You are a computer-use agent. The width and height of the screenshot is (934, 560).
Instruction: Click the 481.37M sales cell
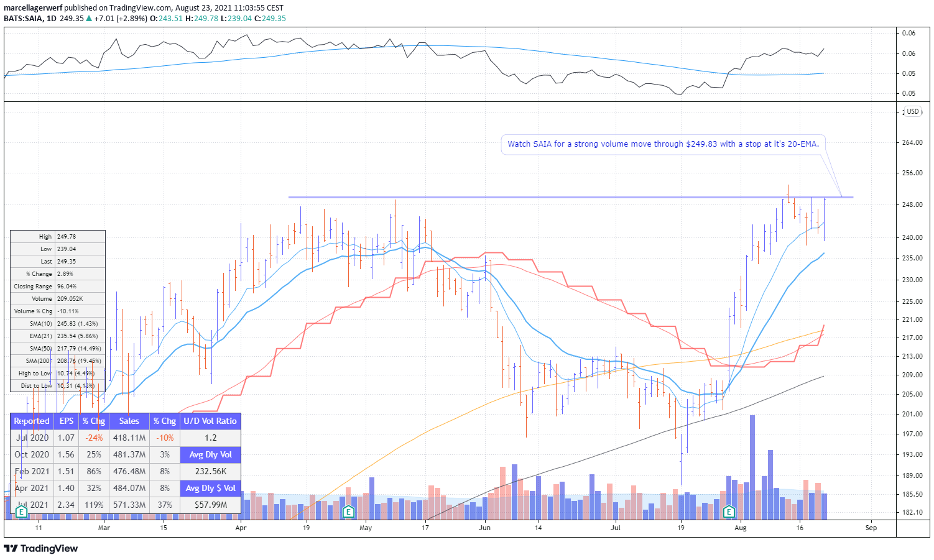tap(129, 455)
